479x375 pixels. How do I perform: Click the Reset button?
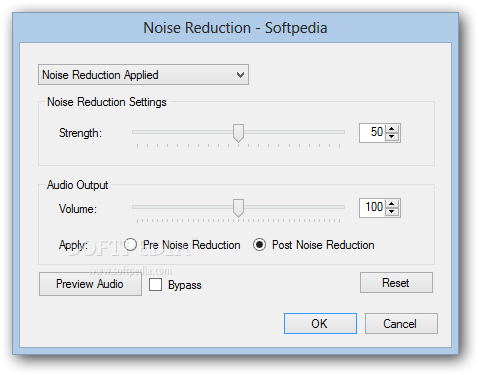pos(396,283)
